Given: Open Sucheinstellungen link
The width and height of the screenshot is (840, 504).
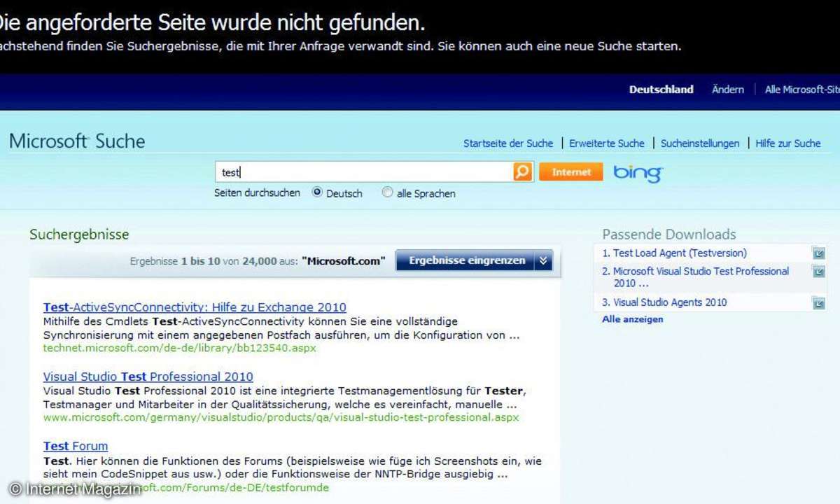Looking at the screenshot, I should pos(700,143).
